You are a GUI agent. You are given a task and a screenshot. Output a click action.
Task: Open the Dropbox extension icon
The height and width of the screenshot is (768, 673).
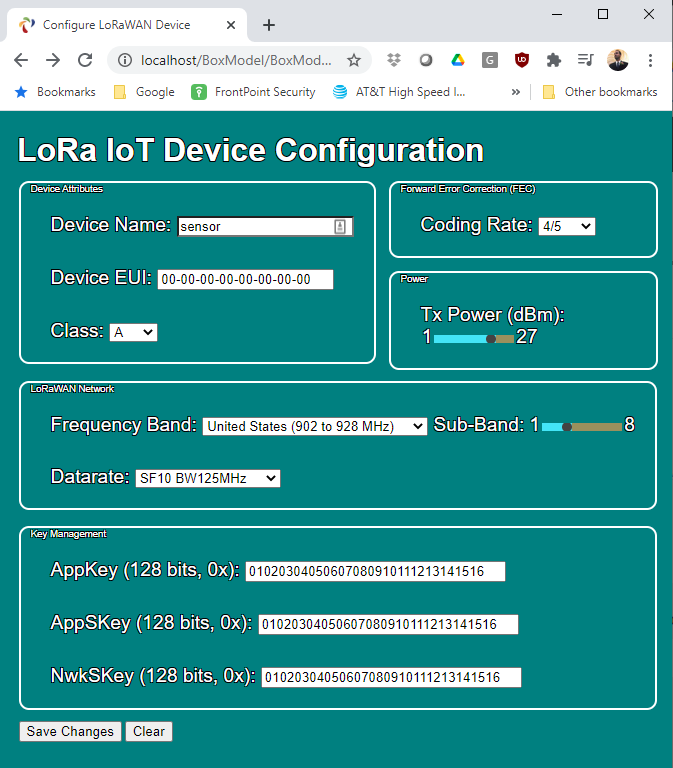click(x=394, y=60)
